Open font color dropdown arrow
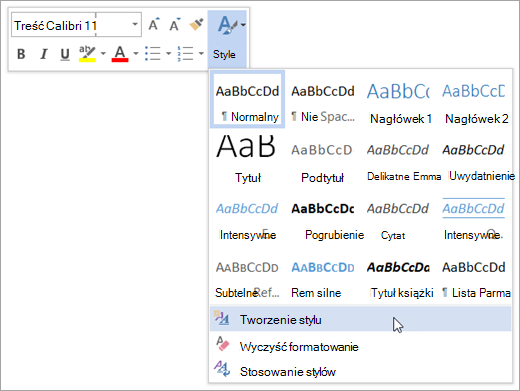This screenshot has width=520, height=391. (135, 53)
